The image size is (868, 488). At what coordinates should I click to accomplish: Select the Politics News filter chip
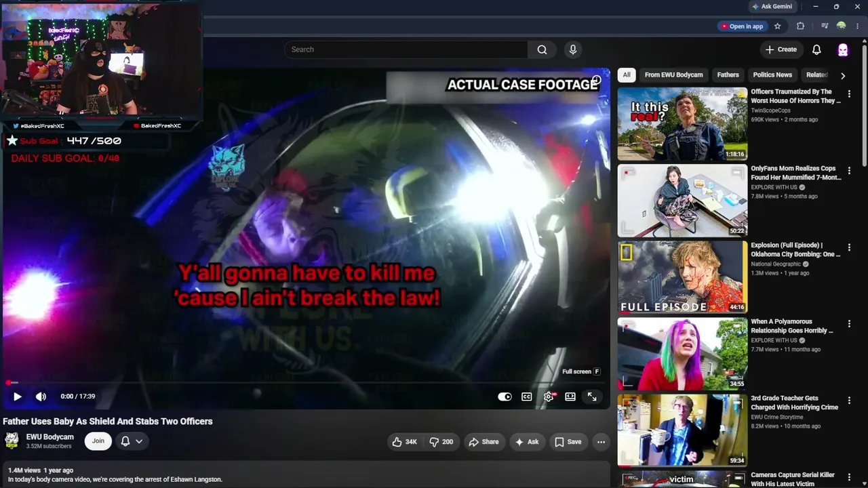click(x=772, y=75)
